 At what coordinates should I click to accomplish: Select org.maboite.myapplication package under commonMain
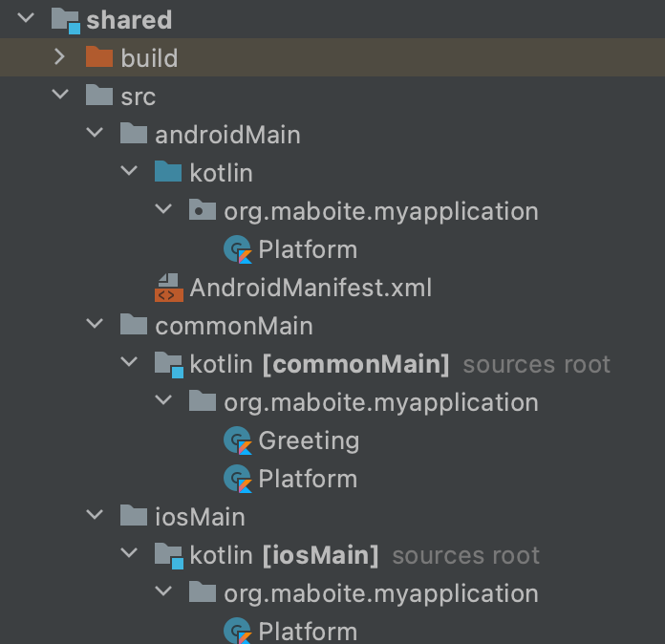380,402
